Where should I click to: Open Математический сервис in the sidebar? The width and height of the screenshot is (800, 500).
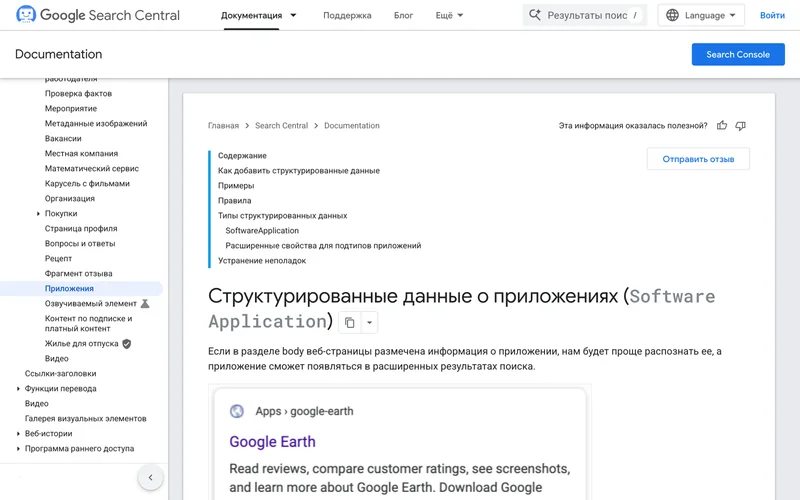tap(91, 168)
